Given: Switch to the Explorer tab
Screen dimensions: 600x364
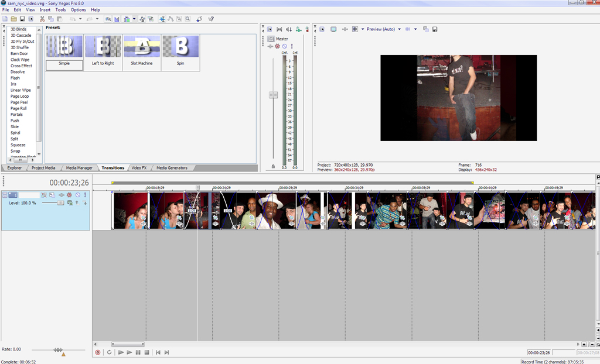Looking at the screenshot, I should click(x=15, y=168).
